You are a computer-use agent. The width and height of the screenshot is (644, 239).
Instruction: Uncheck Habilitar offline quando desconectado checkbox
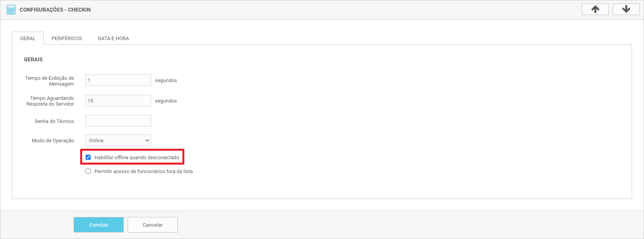[88, 157]
